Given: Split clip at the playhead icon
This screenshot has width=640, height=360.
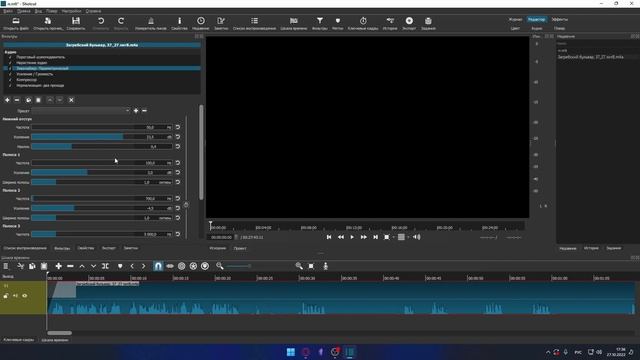Looking at the screenshot, I should tap(105, 266).
